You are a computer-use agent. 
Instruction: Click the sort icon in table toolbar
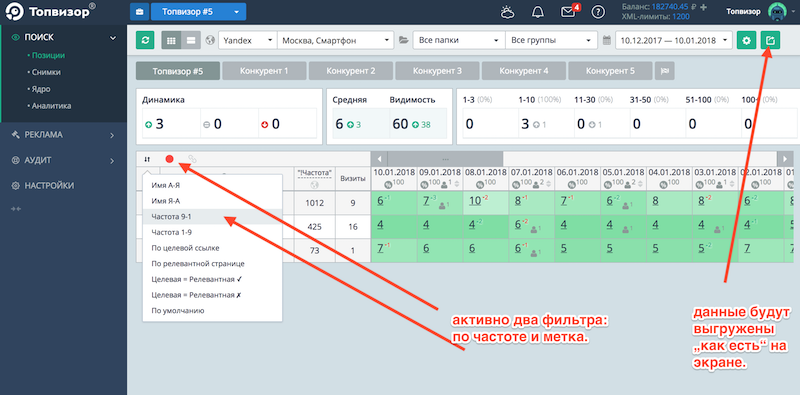[x=147, y=159]
